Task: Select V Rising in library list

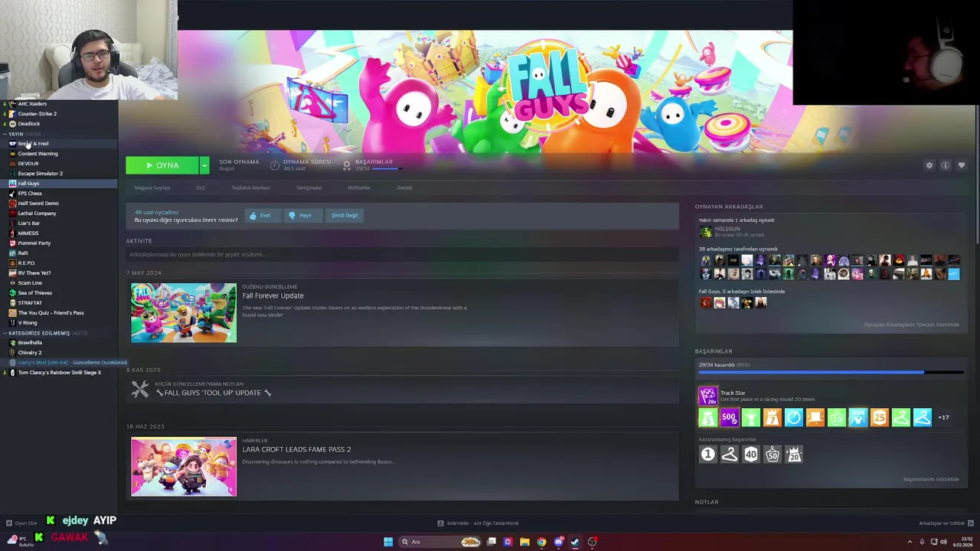Action: (x=27, y=322)
